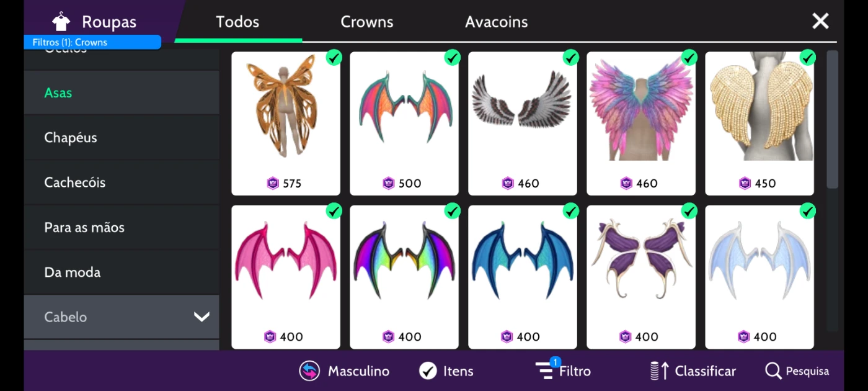Close the clothing shop with X
The width and height of the screenshot is (868, 391).
820,21
